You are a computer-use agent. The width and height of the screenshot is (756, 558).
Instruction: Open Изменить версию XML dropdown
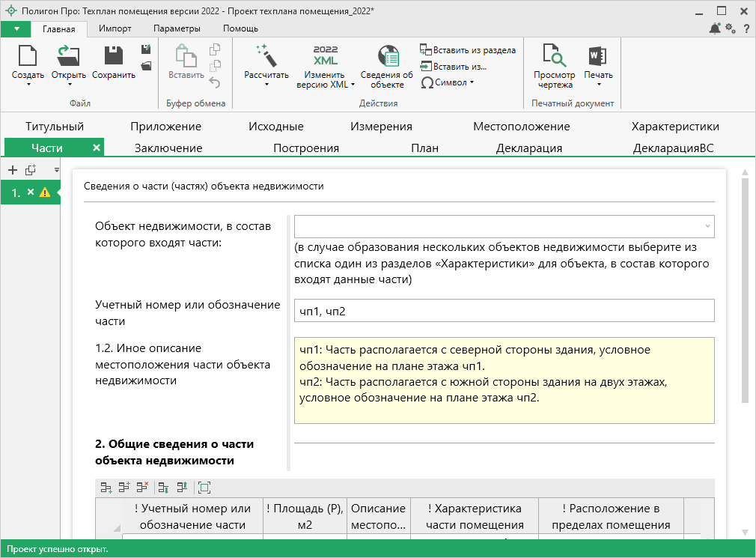(x=353, y=85)
